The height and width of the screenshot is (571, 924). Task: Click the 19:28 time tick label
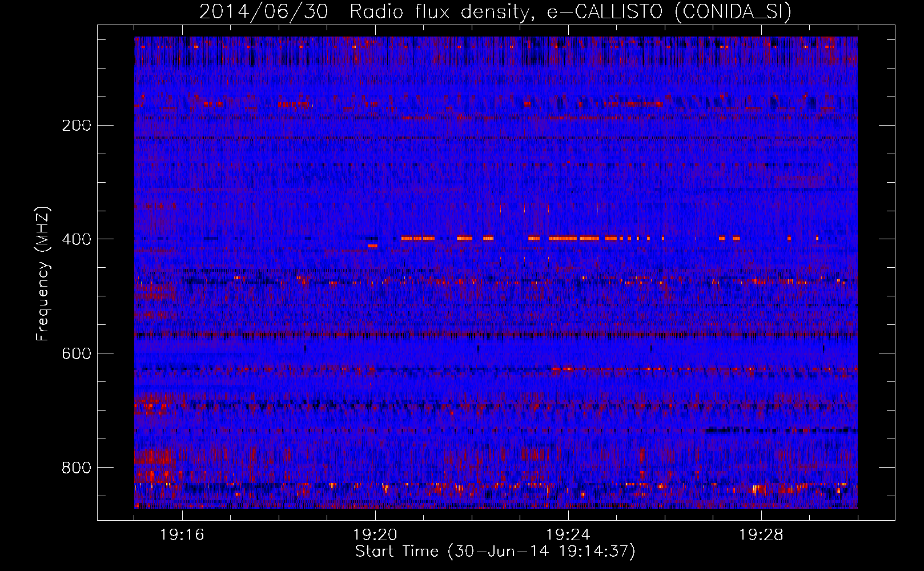761,535
